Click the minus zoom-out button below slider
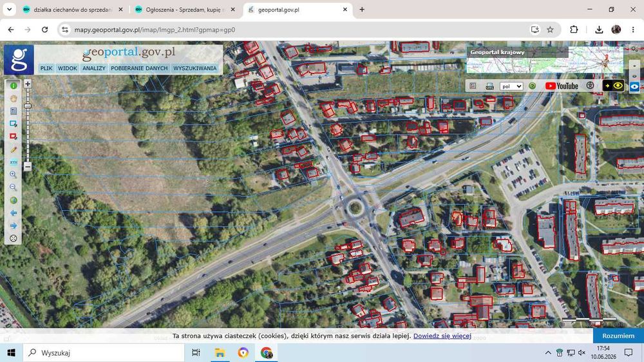644x362 pixels. coord(28,166)
